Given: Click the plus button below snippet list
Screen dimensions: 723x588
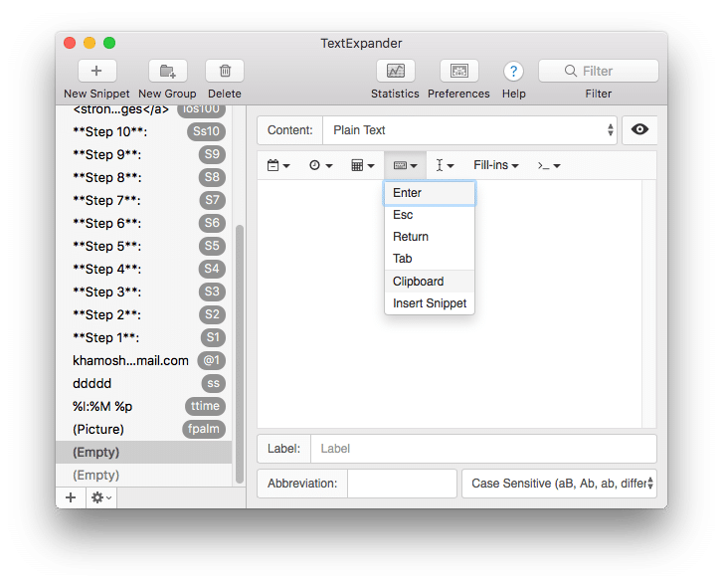Looking at the screenshot, I should click(x=71, y=496).
